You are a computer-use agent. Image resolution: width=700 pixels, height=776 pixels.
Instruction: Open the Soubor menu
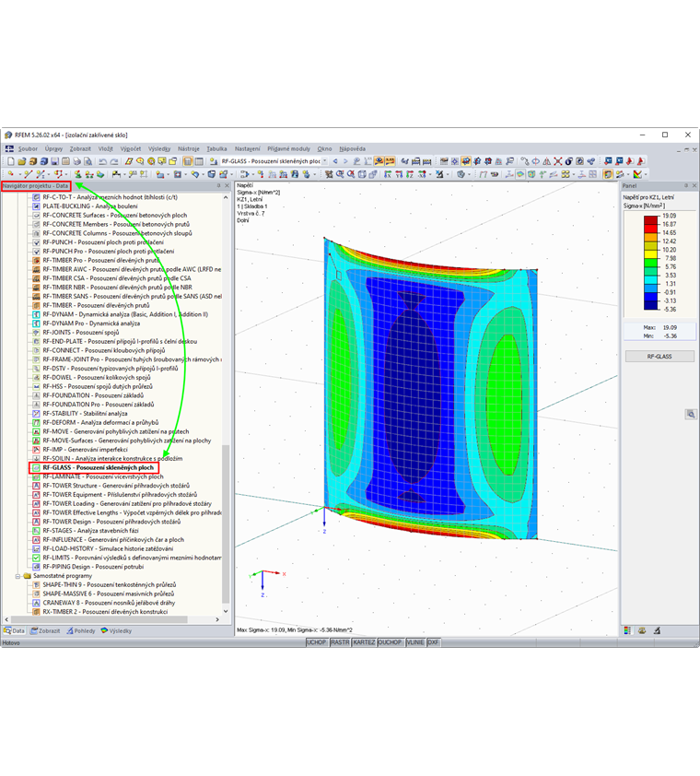click(28, 148)
